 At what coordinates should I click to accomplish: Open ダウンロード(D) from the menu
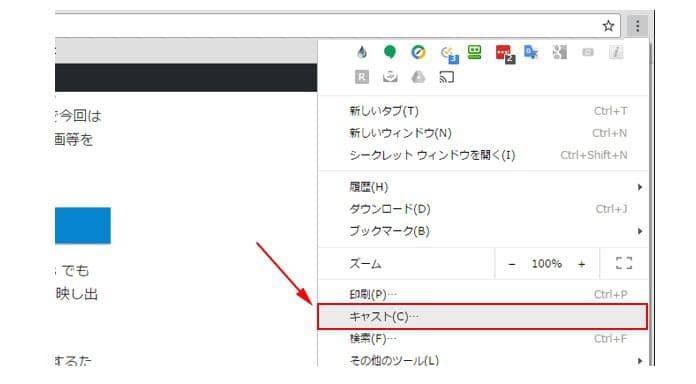[483, 209]
